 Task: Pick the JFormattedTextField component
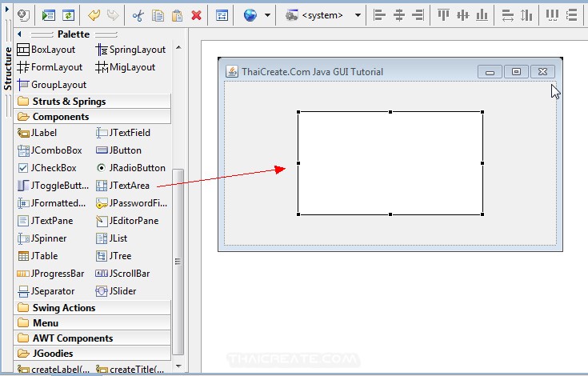pyautogui.click(x=52, y=203)
